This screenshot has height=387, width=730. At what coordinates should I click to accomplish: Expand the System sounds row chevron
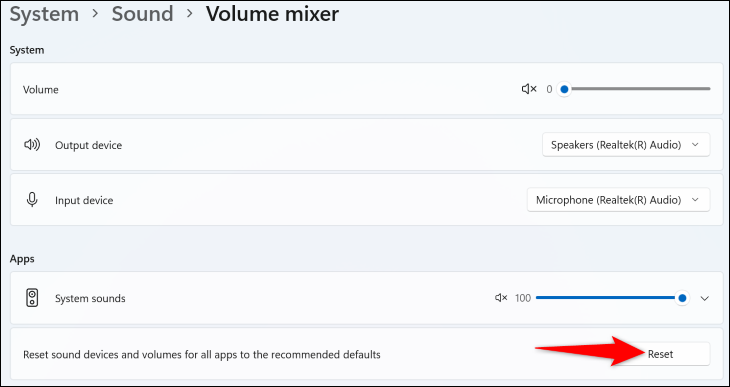(705, 298)
